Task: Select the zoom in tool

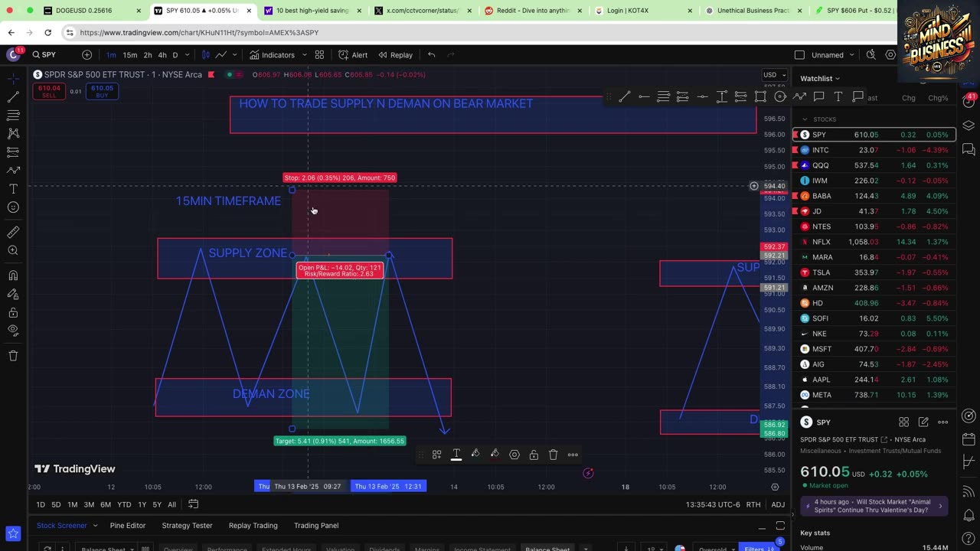Action: click(x=13, y=250)
